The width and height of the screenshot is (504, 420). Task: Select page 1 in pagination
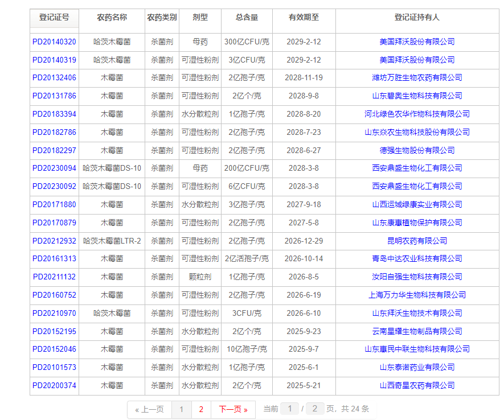(182, 409)
